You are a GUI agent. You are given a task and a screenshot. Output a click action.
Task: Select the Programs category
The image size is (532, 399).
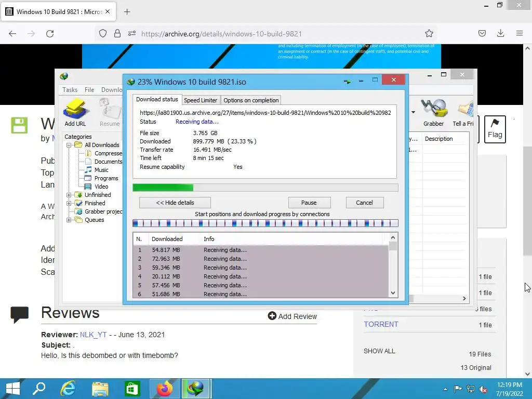pyautogui.click(x=106, y=178)
